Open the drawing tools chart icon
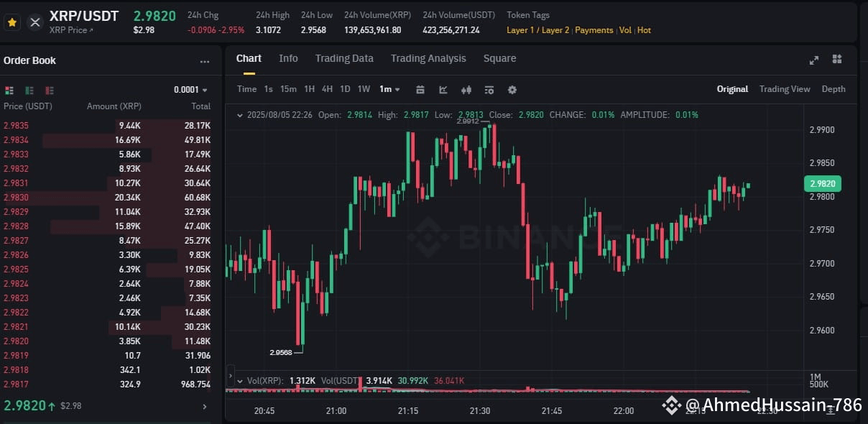Screen dimensions: 868x424 pyautogui.click(x=443, y=90)
